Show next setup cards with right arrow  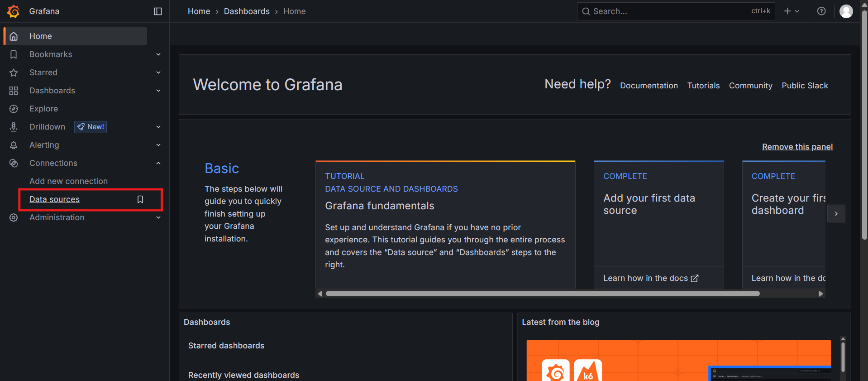point(836,213)
